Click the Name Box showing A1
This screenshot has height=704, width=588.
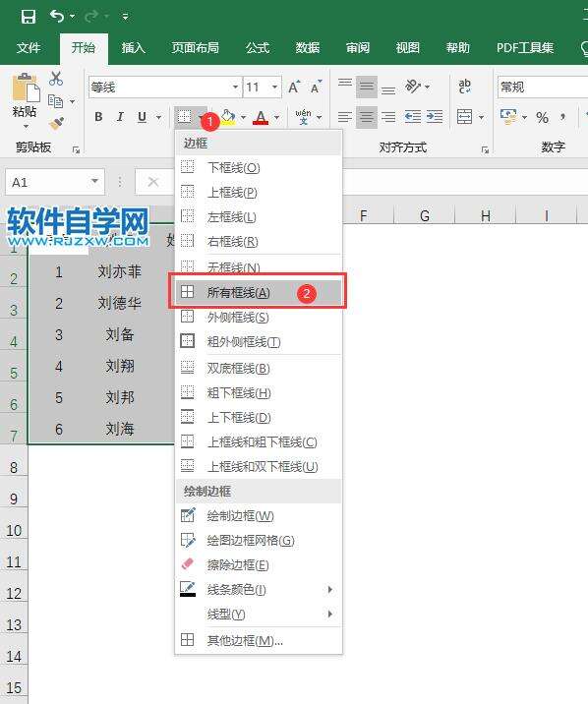[55, 182]
